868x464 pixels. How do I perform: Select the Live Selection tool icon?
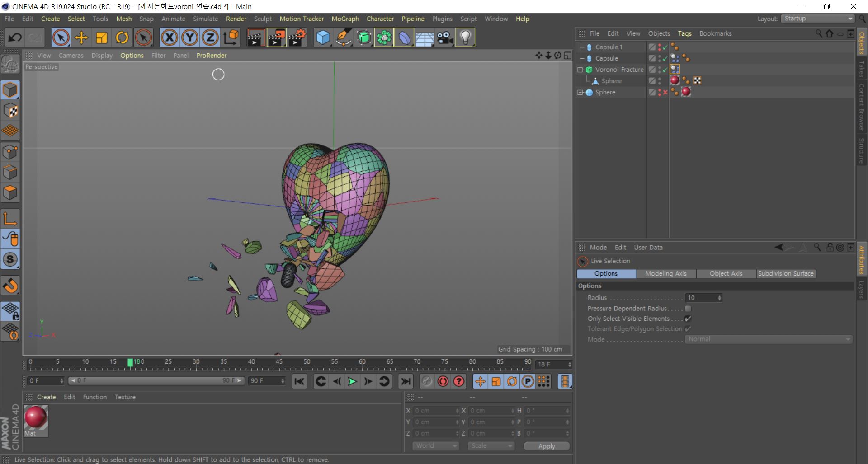coord(61,37)
